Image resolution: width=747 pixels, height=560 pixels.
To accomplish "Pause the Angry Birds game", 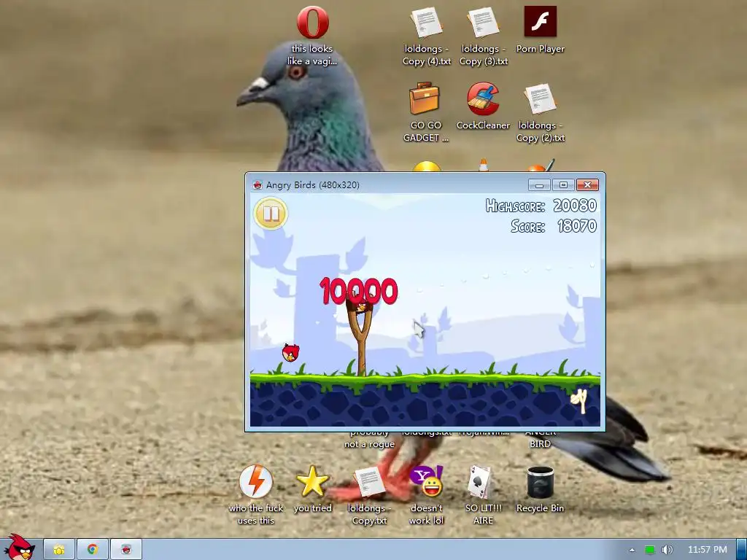I will [271, 214].
